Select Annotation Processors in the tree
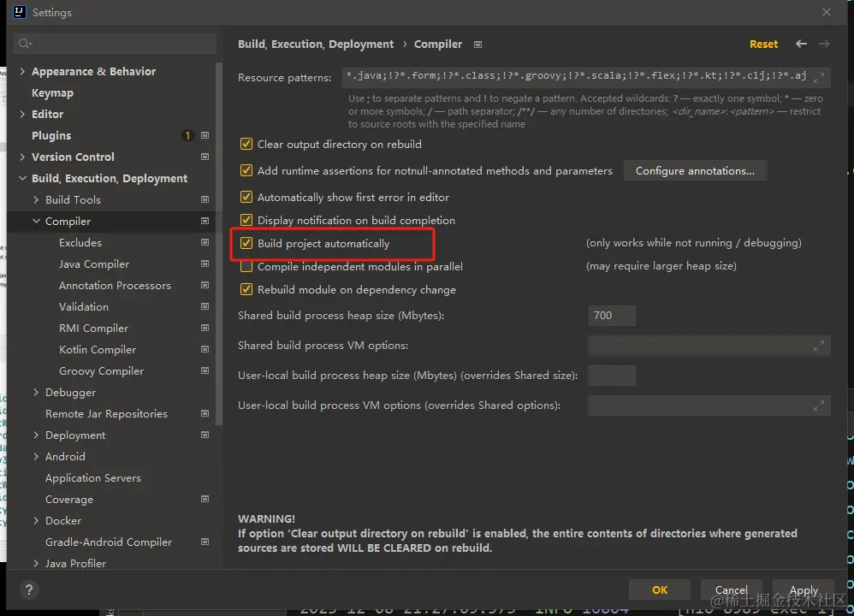 point(115,286)
